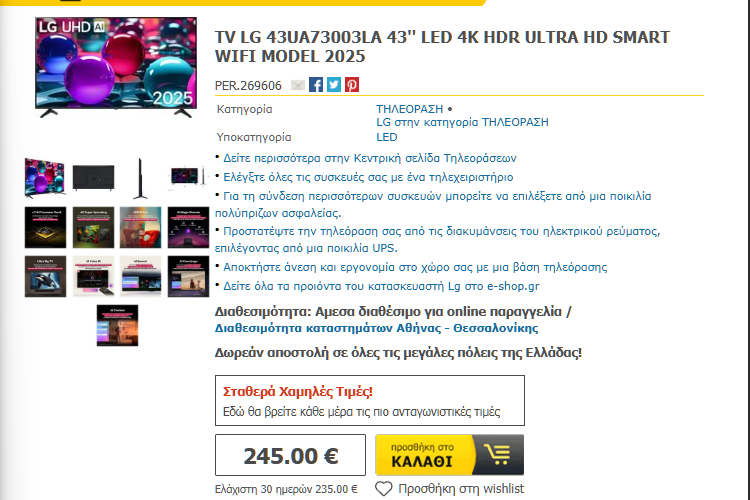
Task: Share product via email envelope icon
Action: (298, 85)
